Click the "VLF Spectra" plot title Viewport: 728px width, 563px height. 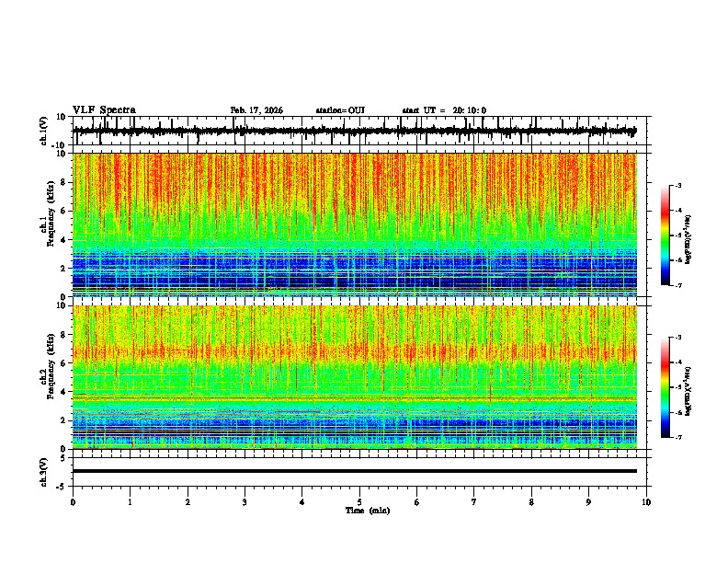(104, 110)
